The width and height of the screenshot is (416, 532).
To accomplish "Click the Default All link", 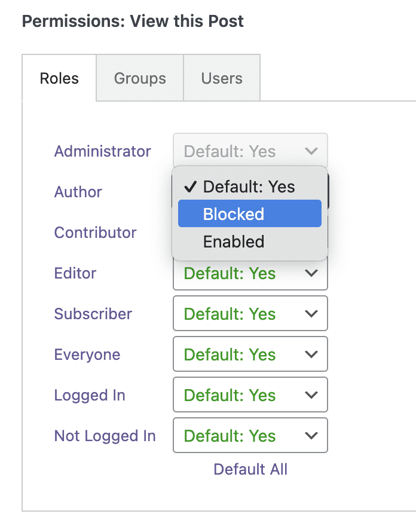I will [x=250, y=469].
